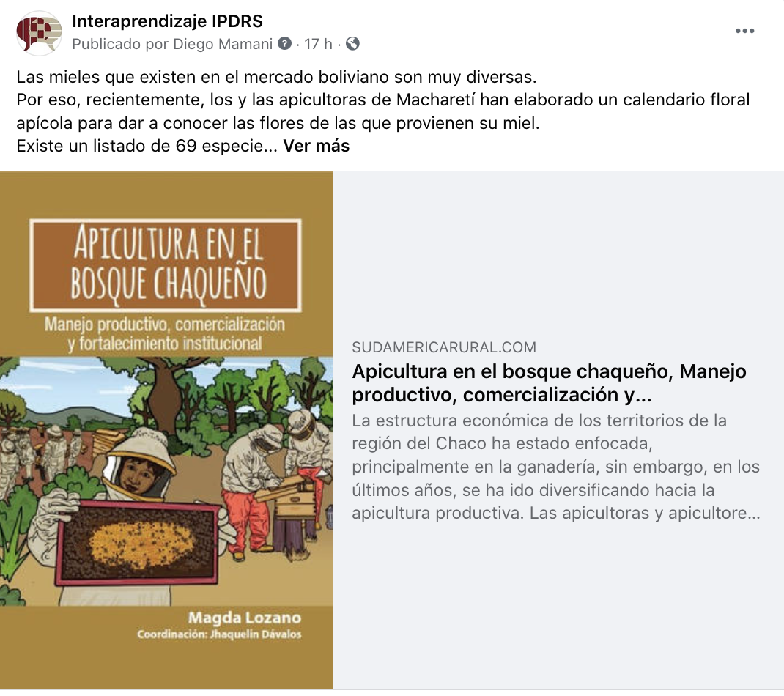Viewport: 784px width, 696px height.
Task: Click the Magda Lozano author name on cover
Action: pos(245,618)
